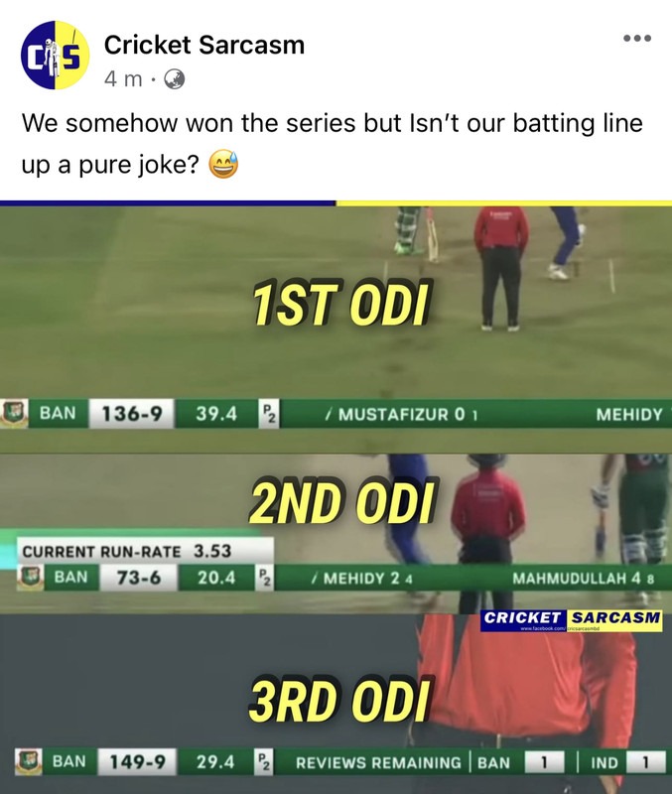This screenshot has width=672, height=794.
Task: Open the 1ST ODI image section
Action: click(x=336, y=330)
